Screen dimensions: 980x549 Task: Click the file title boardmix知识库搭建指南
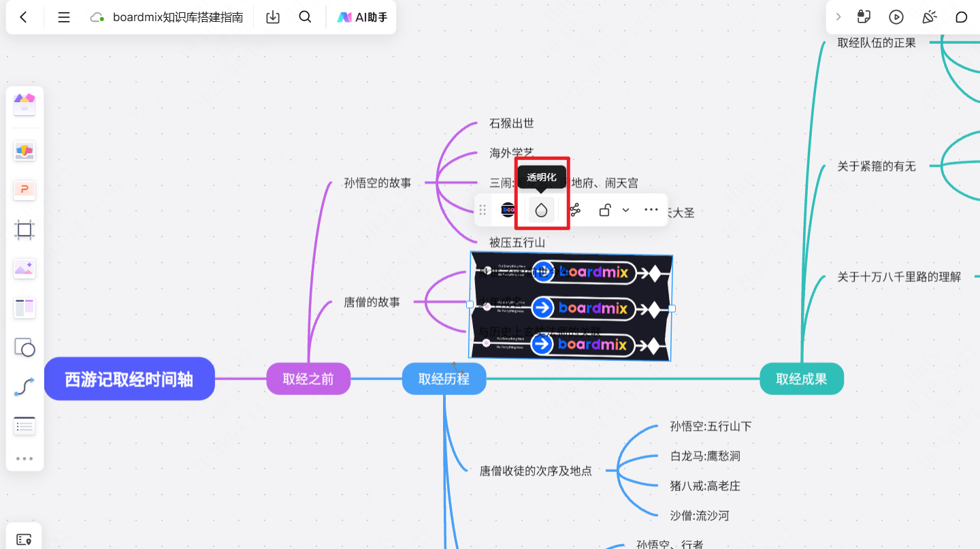(x=178, y=17)
